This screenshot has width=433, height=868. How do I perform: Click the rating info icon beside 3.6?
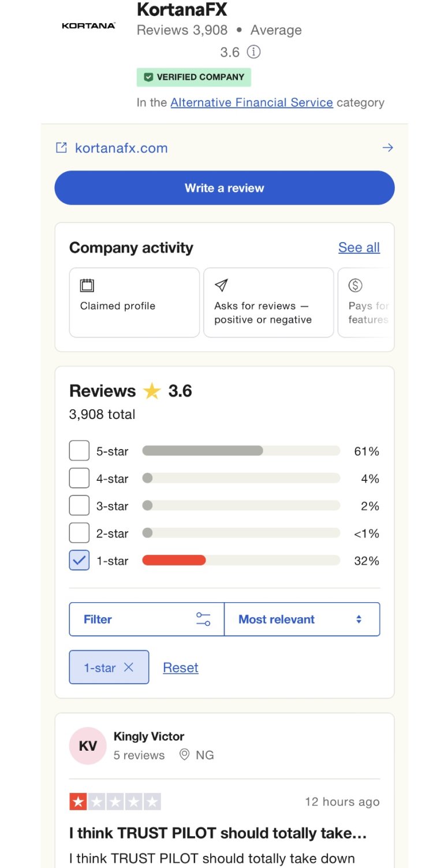point(253,52)
